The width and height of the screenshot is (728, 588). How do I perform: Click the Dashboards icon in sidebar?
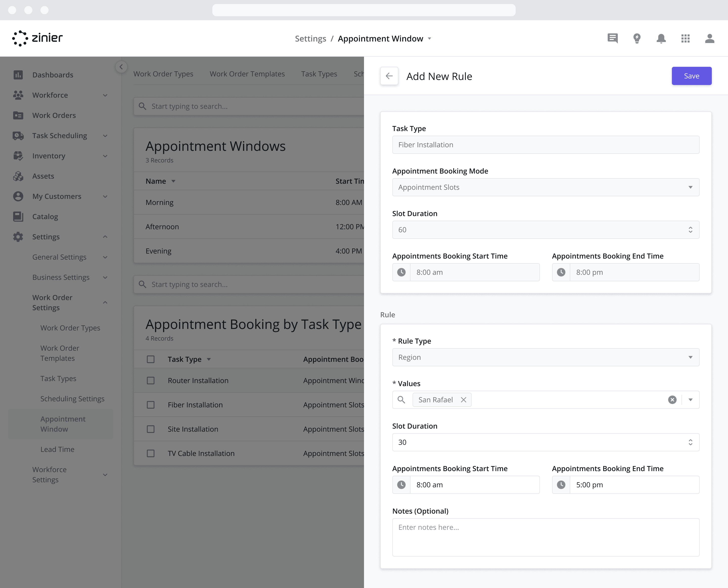tap(18, 74)
